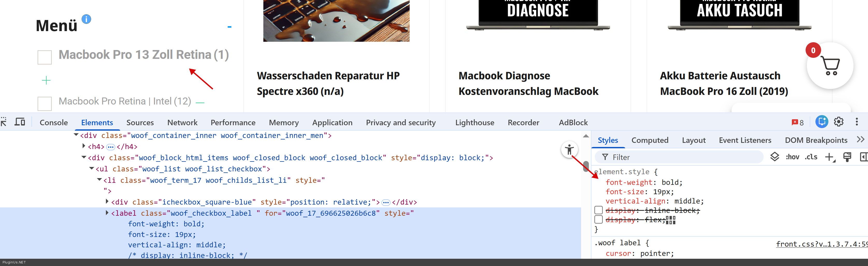Open the DevTools three-dot customize menu

click(857, 122)
